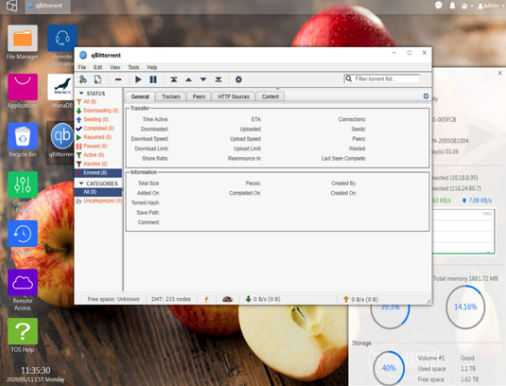Open the Help menu in qBittorrent
Image resolution: width=506 pixels, height=386 pixels.
pos(152,67)
